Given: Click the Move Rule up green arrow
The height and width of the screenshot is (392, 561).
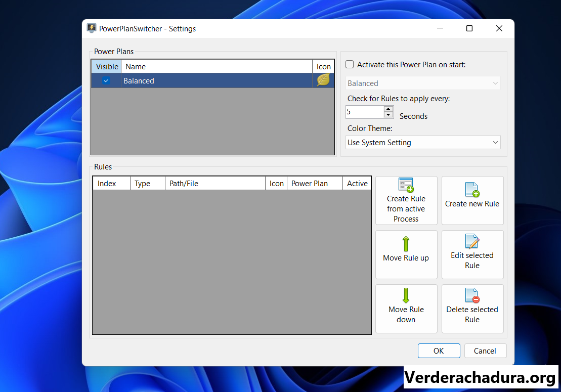Looking at the screenshot, I should [406, 244].
